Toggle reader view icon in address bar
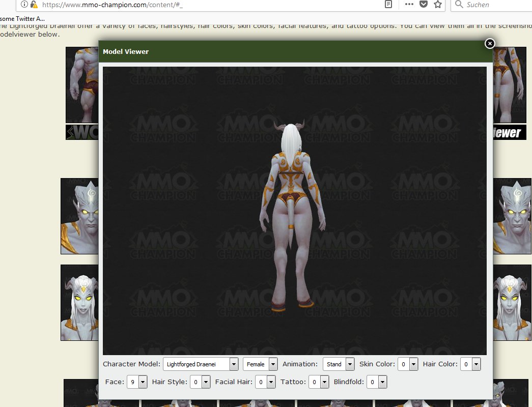Image resolution: width=532 pixels, height=407 pixels. (388, 5)
